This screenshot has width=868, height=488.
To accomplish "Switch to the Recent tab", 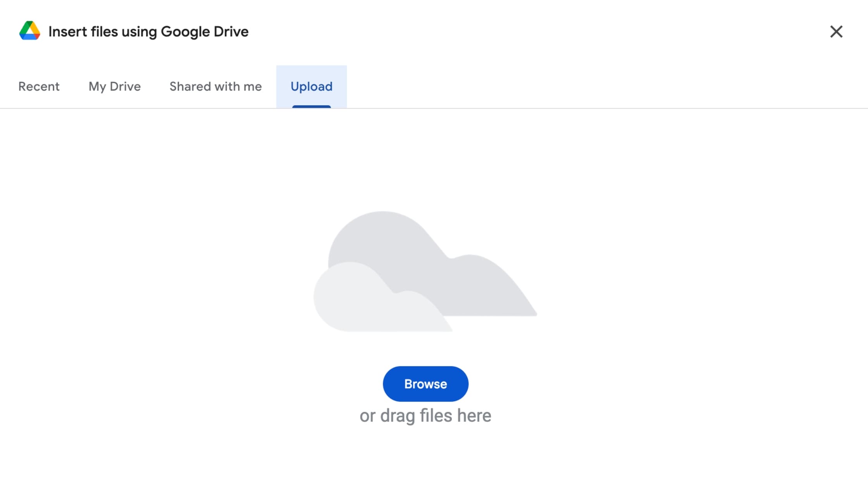I will (39, 86).
